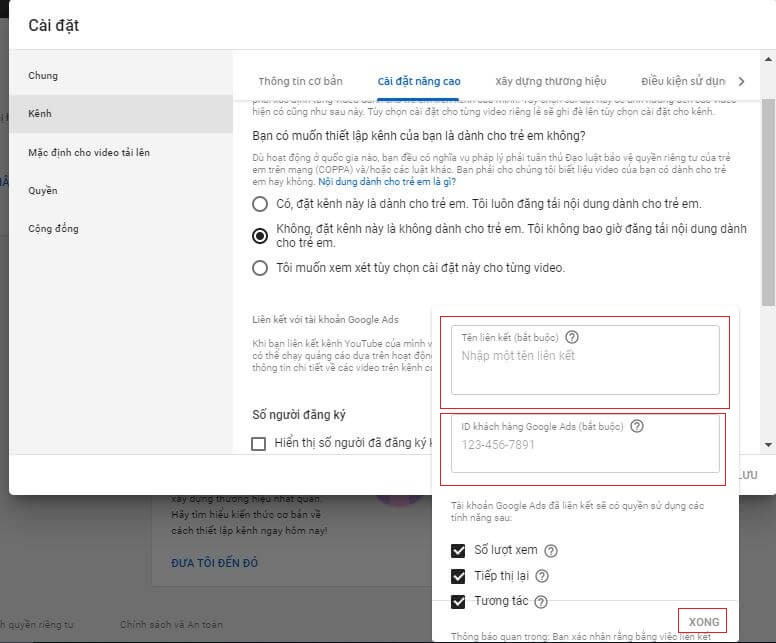Select 'Không, đặt kênh này là không dành cho trẻ em'
The width and height of the screenshot is (776, 643).
(260, 236)
